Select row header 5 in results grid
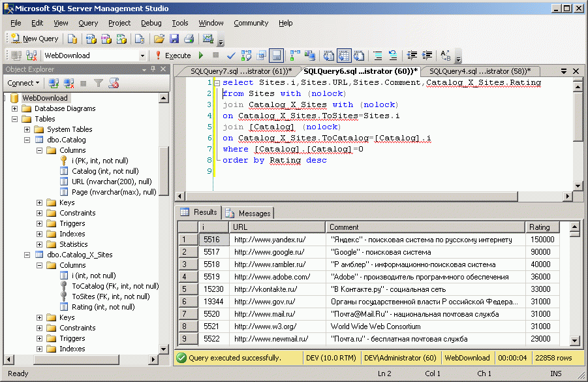 tap(188, 289)
